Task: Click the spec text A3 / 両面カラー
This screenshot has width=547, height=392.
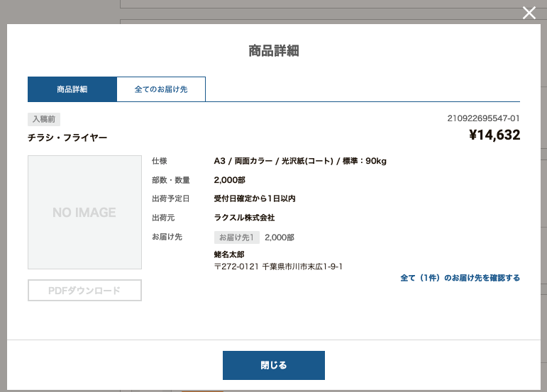Action: tap(243, 161)
